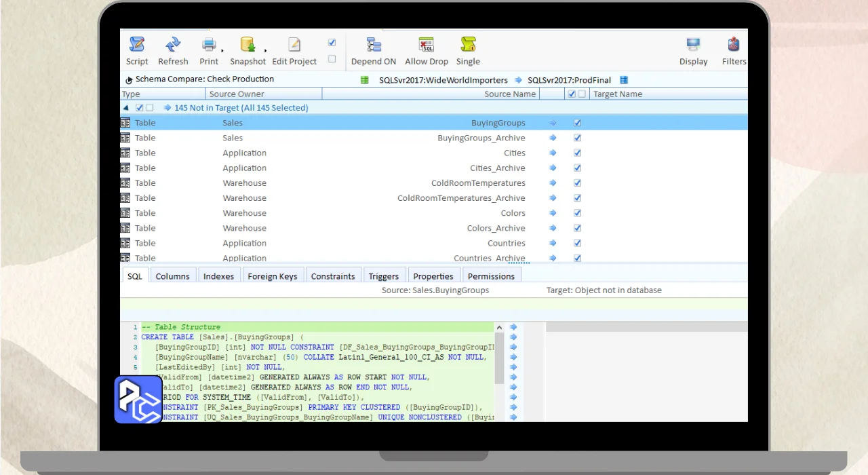Collapse the 145 Not in Target group
This screenshot has width=868, height=475.
point(125,108)
